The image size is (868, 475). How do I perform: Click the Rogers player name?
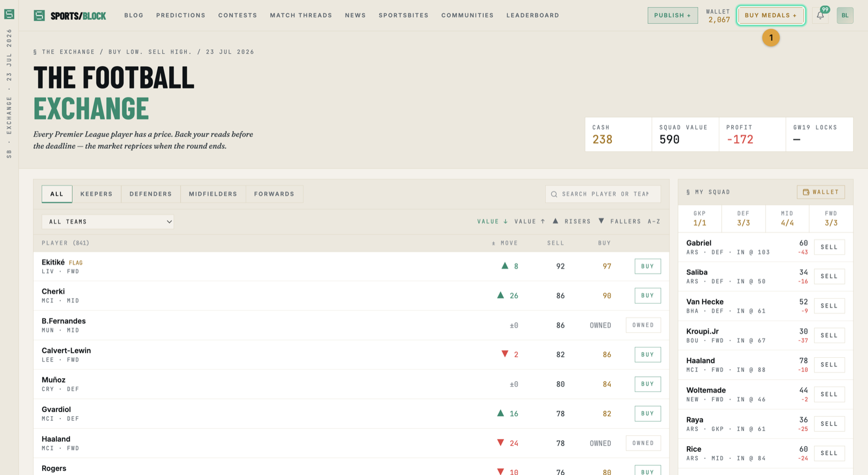coord(54,468)
